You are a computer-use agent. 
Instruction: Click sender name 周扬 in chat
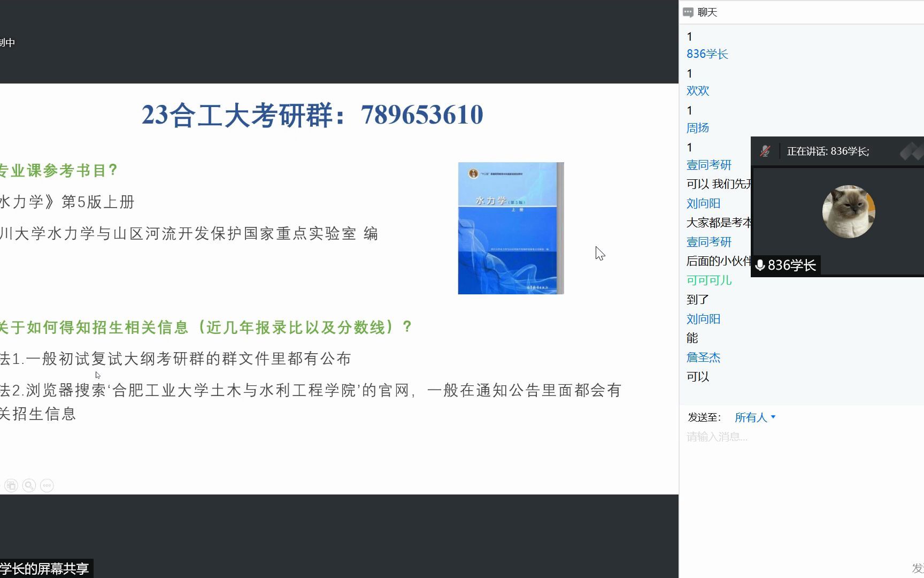pyautogui.click(x=698, y=128)
